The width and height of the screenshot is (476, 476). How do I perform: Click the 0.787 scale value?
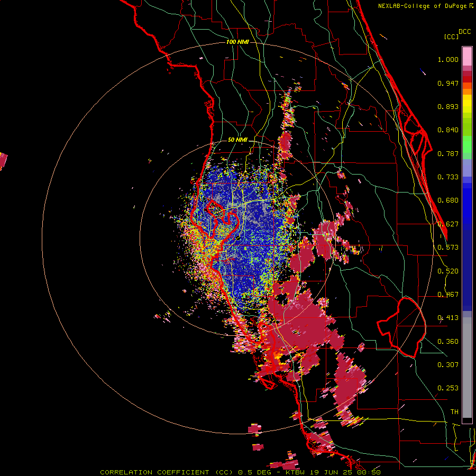pos(448,153)
